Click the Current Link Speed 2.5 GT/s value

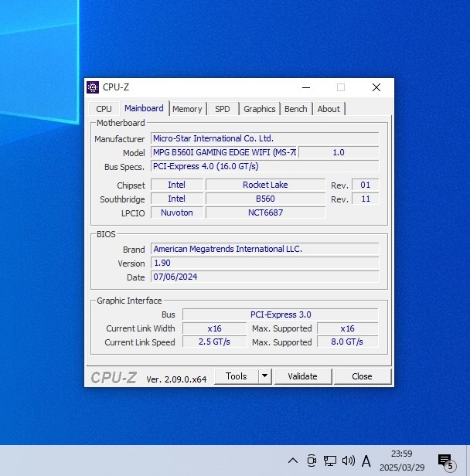coord(214,342)
